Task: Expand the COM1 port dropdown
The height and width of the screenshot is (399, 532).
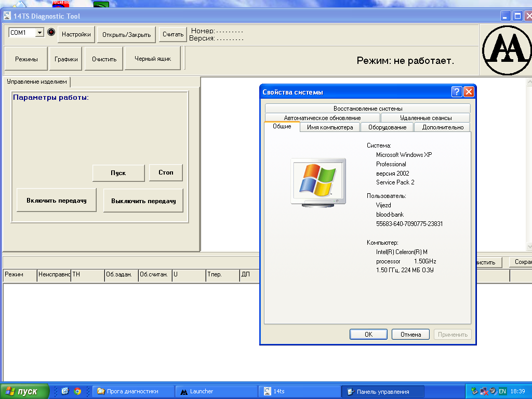Action: point(39,33)
